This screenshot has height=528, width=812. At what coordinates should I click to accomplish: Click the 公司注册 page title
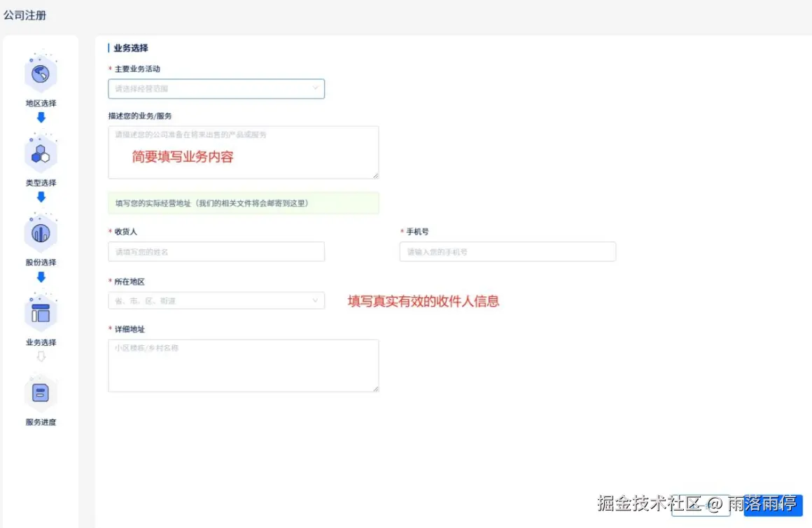pos(25,15)
